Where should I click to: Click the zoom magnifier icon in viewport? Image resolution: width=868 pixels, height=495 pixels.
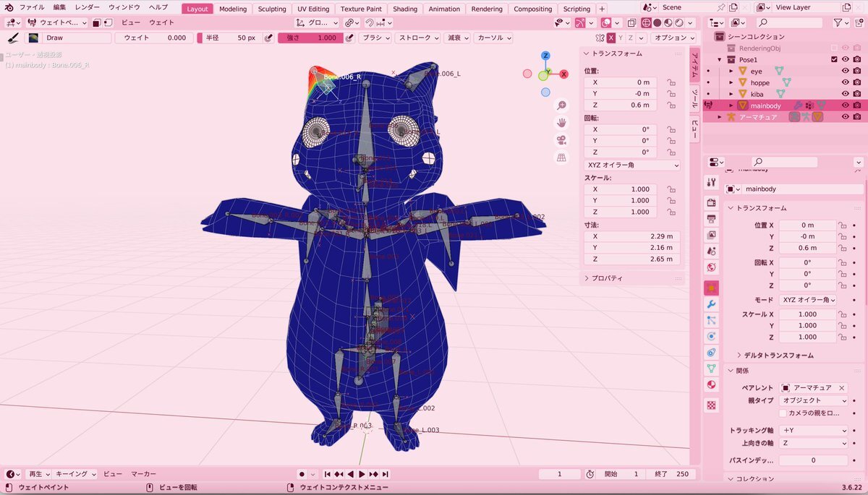pyautogui.click(x=561, y=106)
